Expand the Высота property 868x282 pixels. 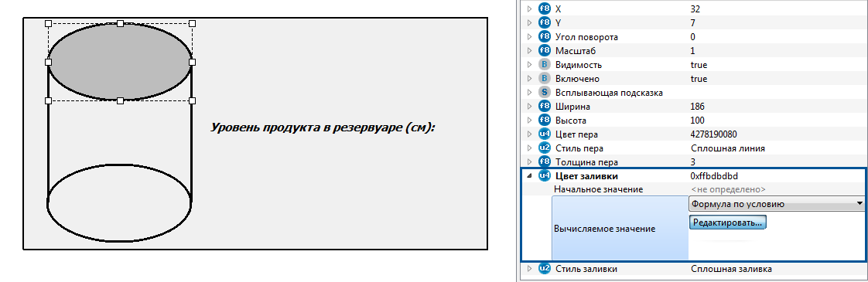pos(529,120)
